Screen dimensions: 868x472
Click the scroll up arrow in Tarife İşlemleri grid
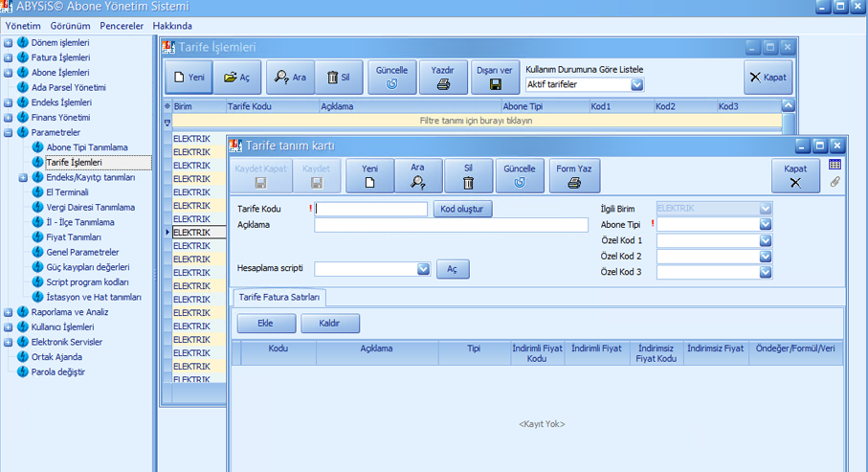coord(789,105)
